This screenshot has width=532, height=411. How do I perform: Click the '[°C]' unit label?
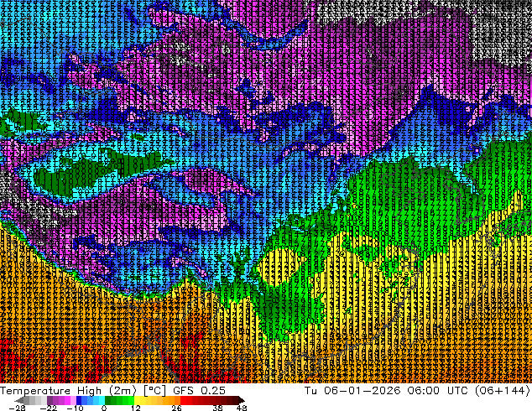[154, 391]
